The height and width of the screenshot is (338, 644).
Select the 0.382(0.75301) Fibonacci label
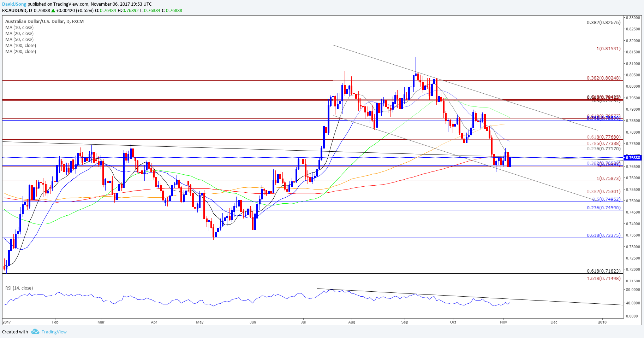[603, 192]
